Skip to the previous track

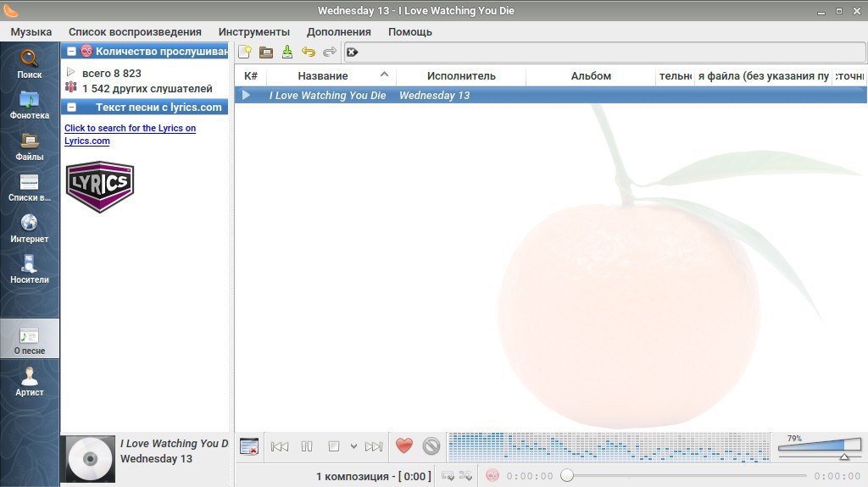280,446
